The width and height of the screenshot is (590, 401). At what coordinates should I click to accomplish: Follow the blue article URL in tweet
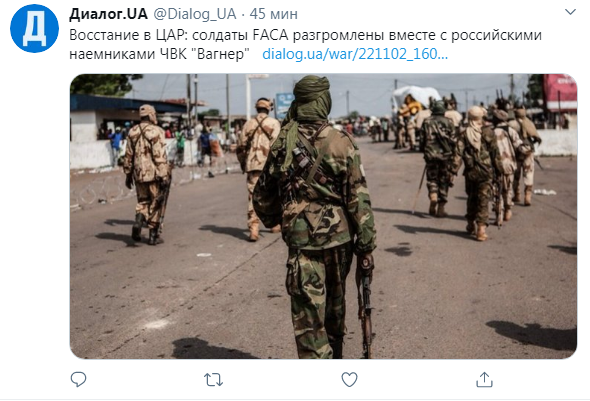tap(355, 54)
